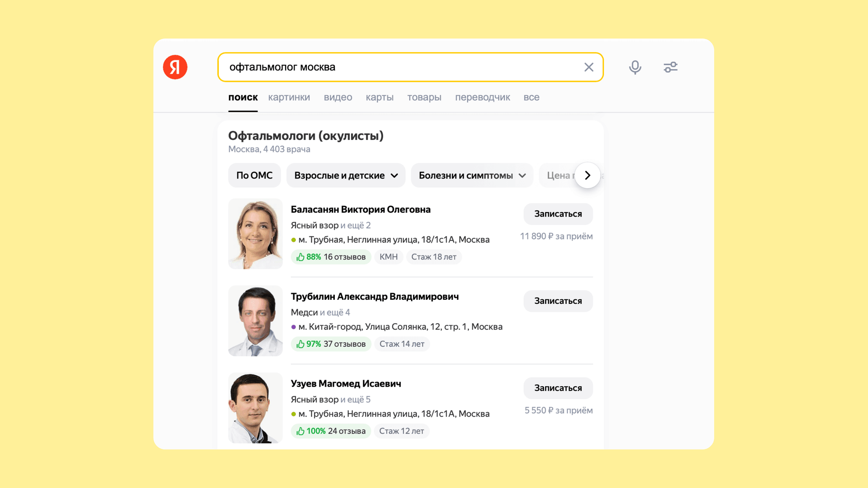Image resolution: width=868 pixels, height=488 pixels.
Task: Show more filters with the right arrow
Action: [588, 175]
